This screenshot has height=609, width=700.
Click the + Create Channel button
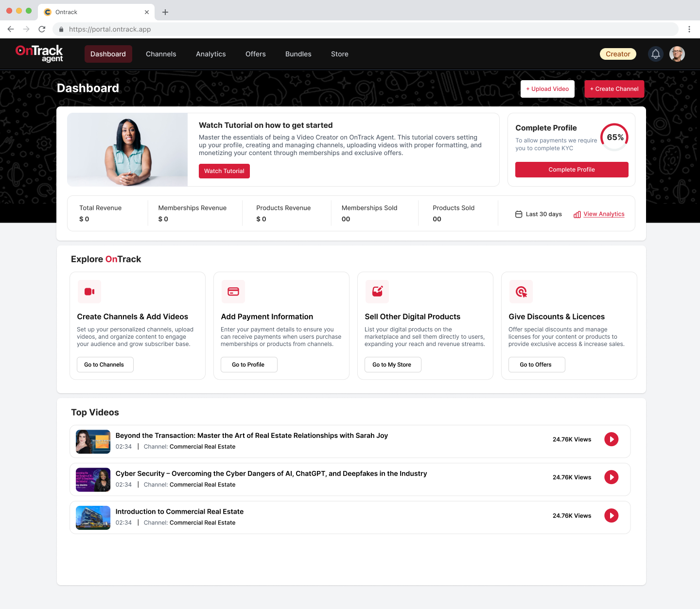pyautogui.click(x=614, y=89)
